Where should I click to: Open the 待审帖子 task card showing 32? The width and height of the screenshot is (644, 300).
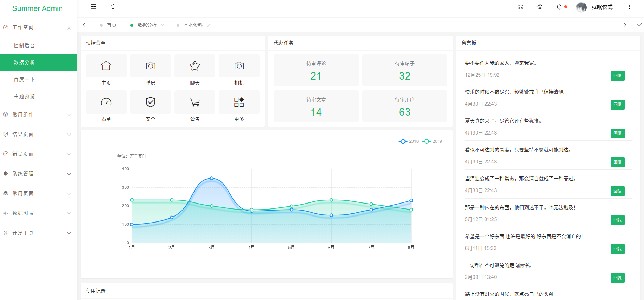tap(405, 70)
